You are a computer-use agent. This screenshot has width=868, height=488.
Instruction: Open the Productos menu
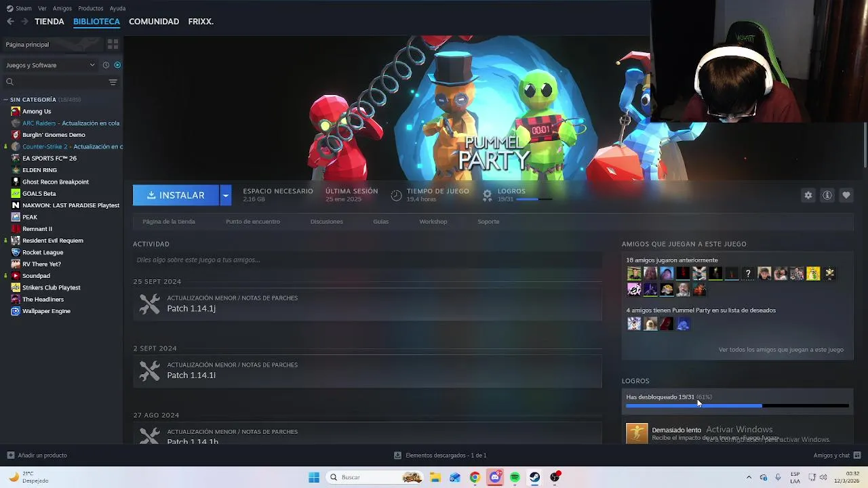tap(91, 8)
